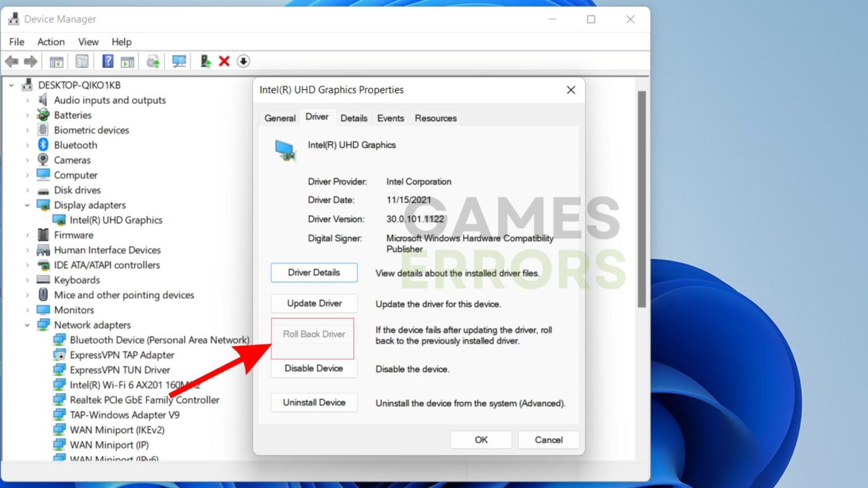Click the Disable Device button

pyautogui.click(x=314, y=368)
